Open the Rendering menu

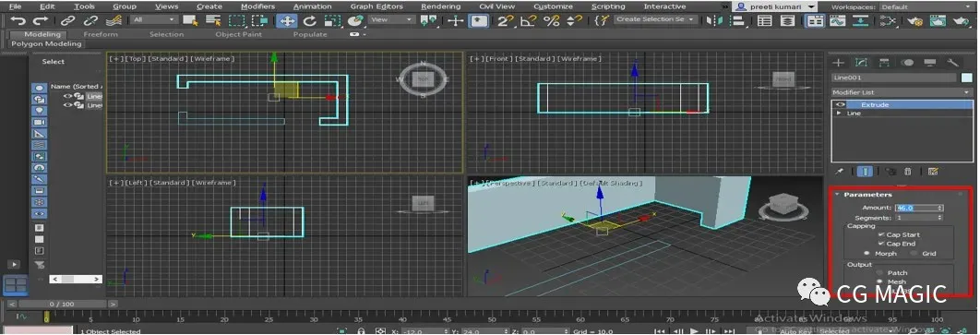(x=440, y=6)
